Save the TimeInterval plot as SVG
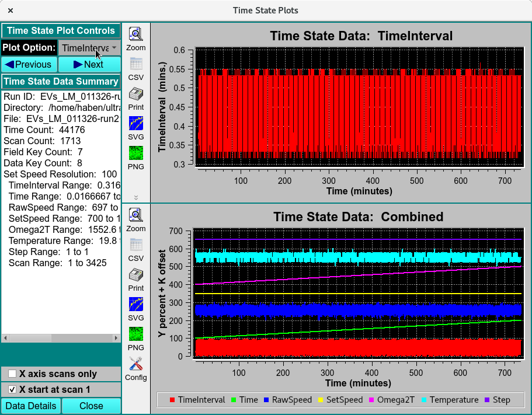Viewport: 532px width, 415px height. [135, 125]
